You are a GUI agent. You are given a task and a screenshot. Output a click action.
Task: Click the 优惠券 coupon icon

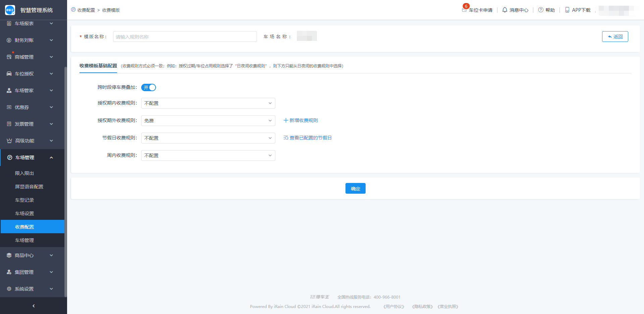(x=9, y=107)
